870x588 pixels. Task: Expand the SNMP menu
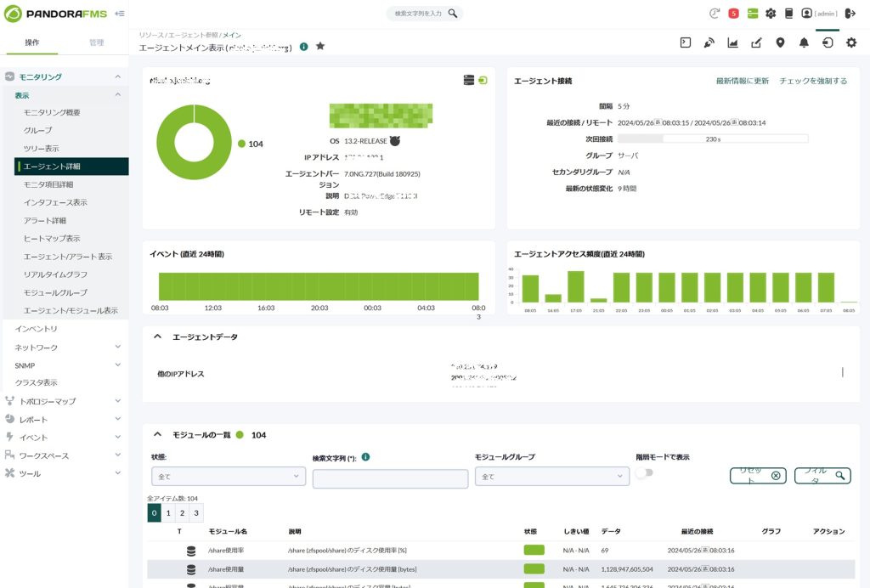(x=117, y=365)
